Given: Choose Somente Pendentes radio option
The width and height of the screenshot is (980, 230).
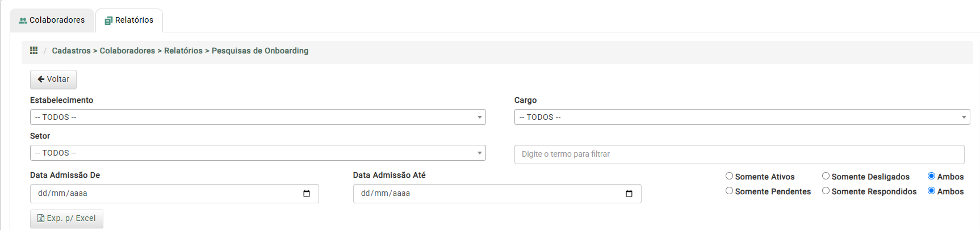Looking at the screenshot, I should (729, 191).
